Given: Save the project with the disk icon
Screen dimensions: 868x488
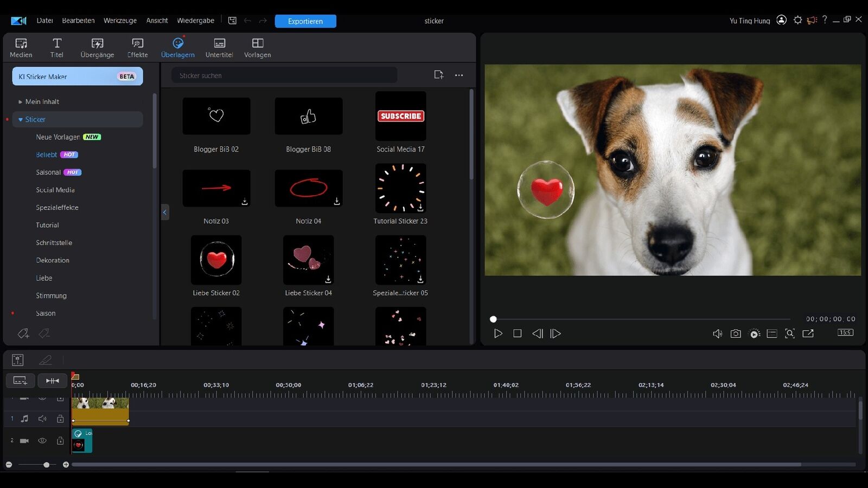Looking at the screenshot, I should [232, 21].
